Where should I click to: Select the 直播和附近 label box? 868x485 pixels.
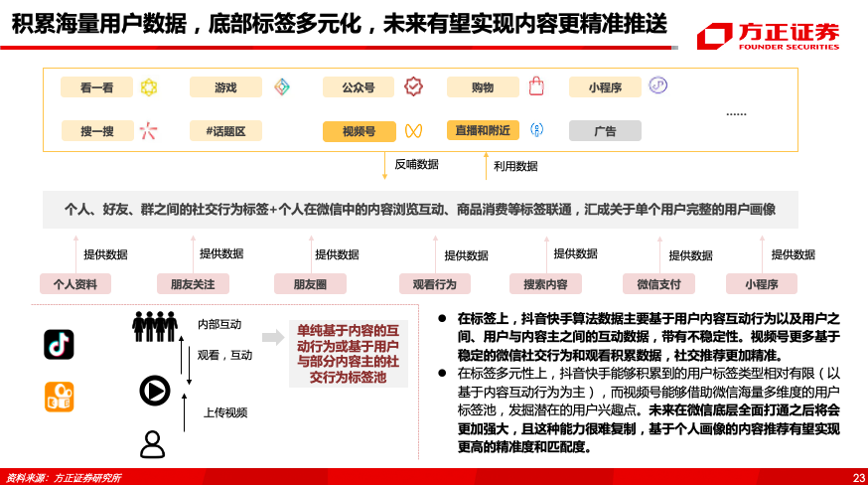[x=483, y=130]
